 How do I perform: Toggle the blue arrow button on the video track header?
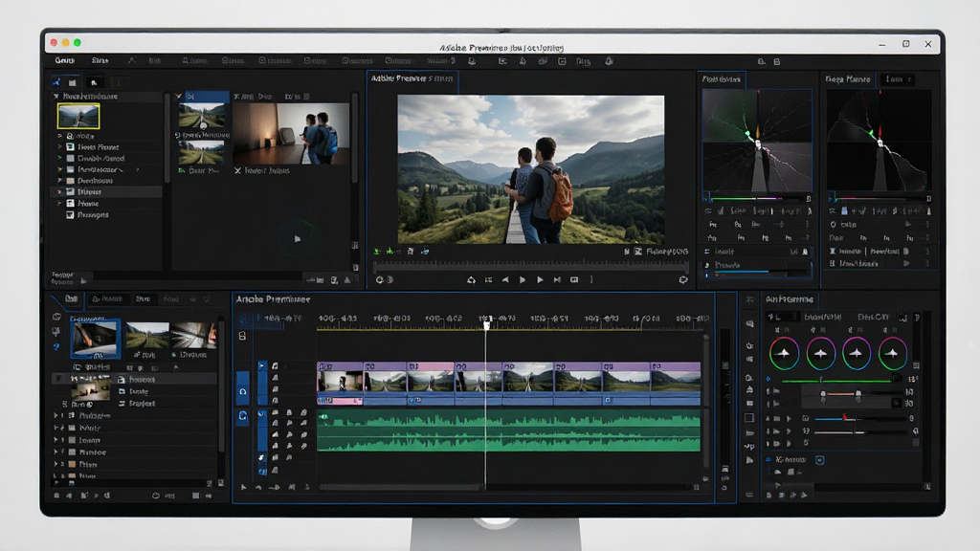click(x=262, y=365)
